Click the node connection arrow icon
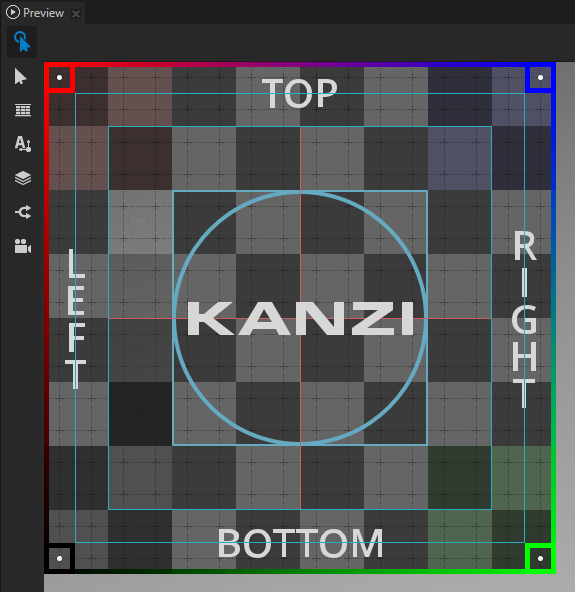The image size is (575, 592). tap(23, 212)
